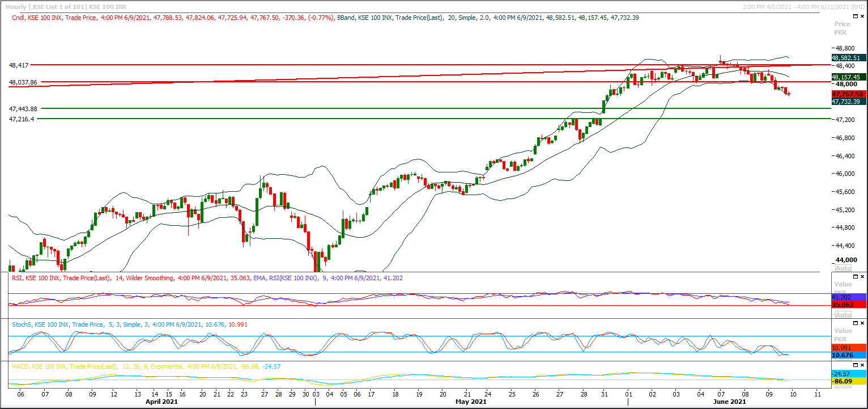Click the MACD Exponential legend text
Viewport: 868px width, 409px height.
(x=146, y=366)
